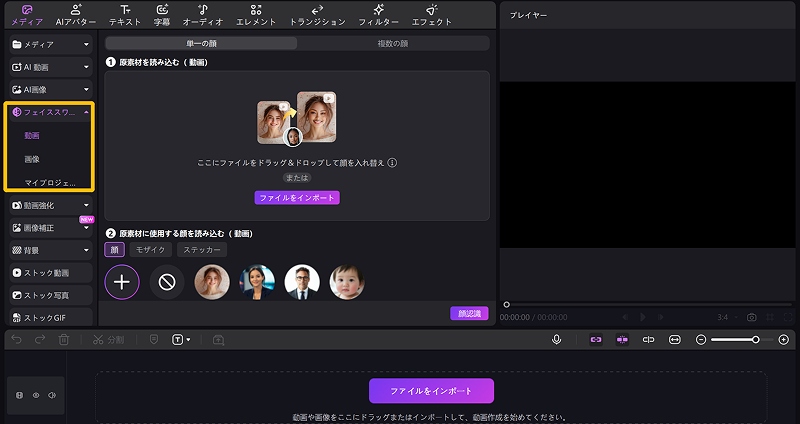The width and height of the screenshot is (800, 424).
Task: Select the 複数の顔 mode
Action: pyautogui.click(x=393, y=43)
